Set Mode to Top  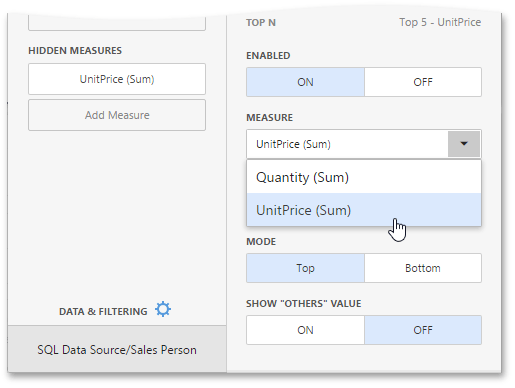305,268
